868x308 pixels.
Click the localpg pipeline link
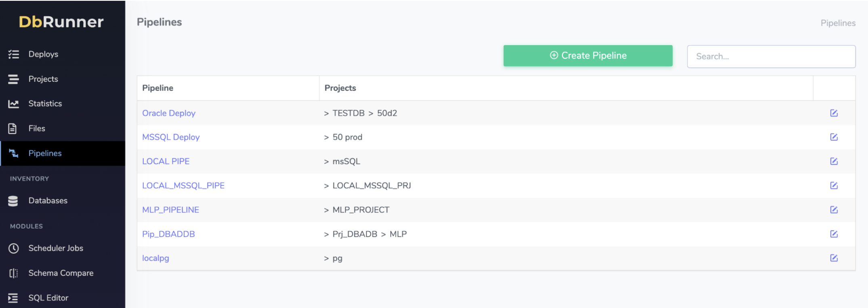click(155, 258)
